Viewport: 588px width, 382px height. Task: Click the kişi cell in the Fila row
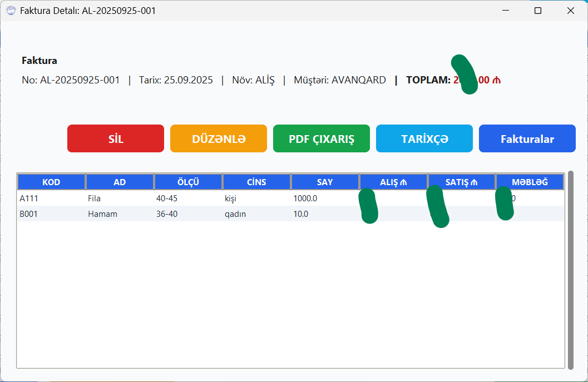click(x=256, y=198)
